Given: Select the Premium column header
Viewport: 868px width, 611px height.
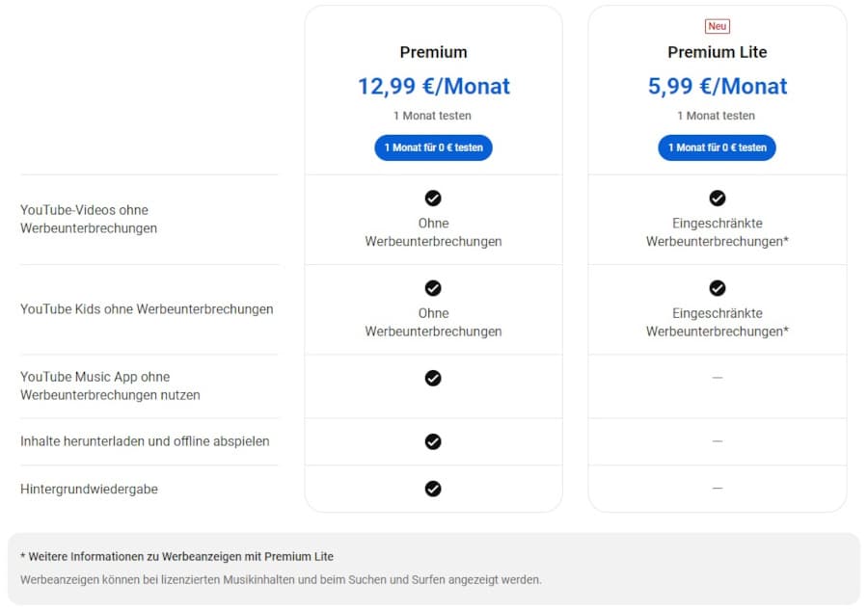Looking at the screenshot, I should [x=433, y=52].
